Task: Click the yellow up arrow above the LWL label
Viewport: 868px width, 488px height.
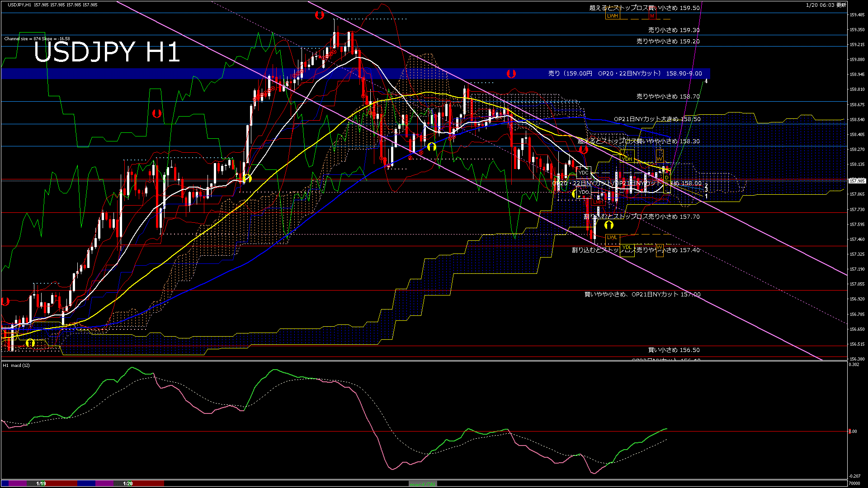Action: pos(609,225)
